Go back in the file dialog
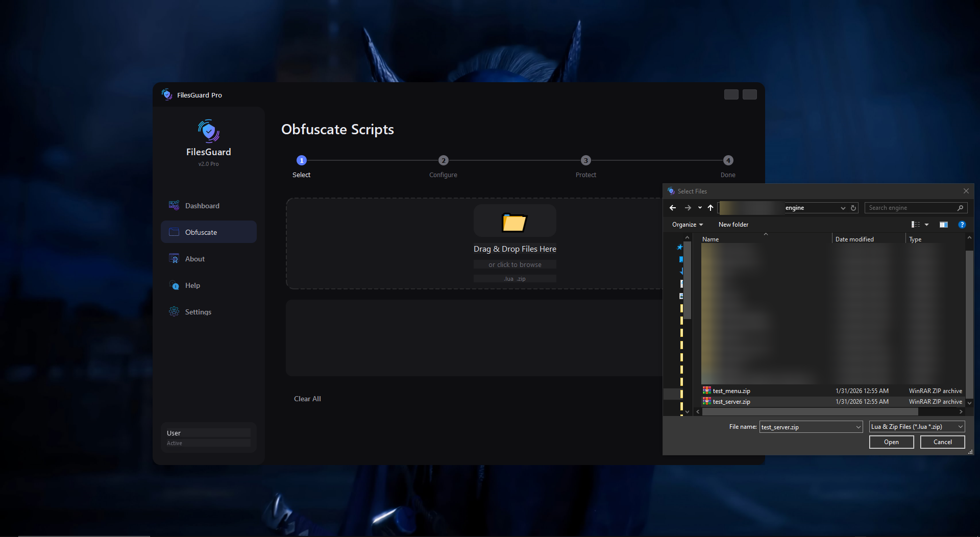 point(673,208)
